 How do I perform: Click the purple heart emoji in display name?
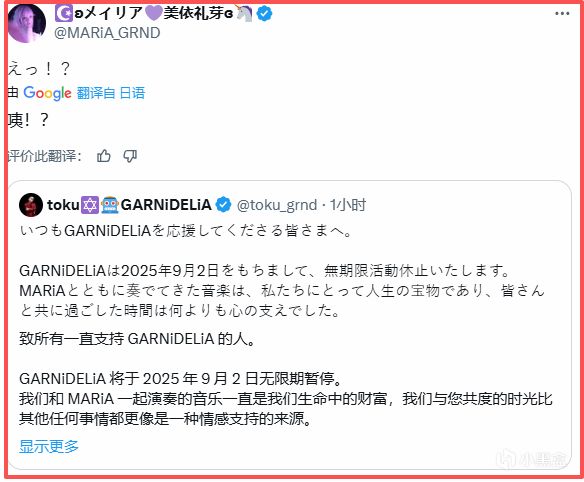click(153, 13)
